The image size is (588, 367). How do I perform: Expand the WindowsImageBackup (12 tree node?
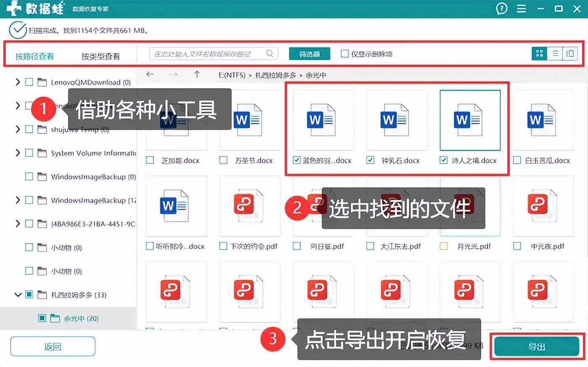(x=18, y=200)
